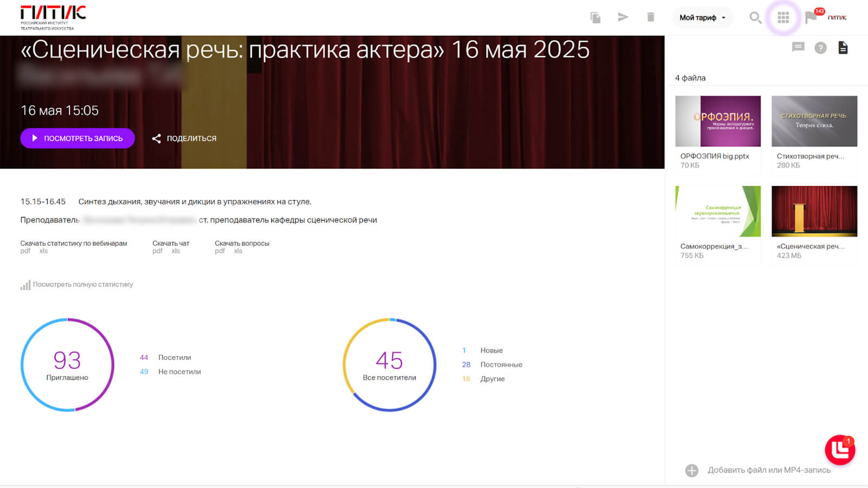
Task: Select the document files icon in sidebar
Action: tap(843, 48)
